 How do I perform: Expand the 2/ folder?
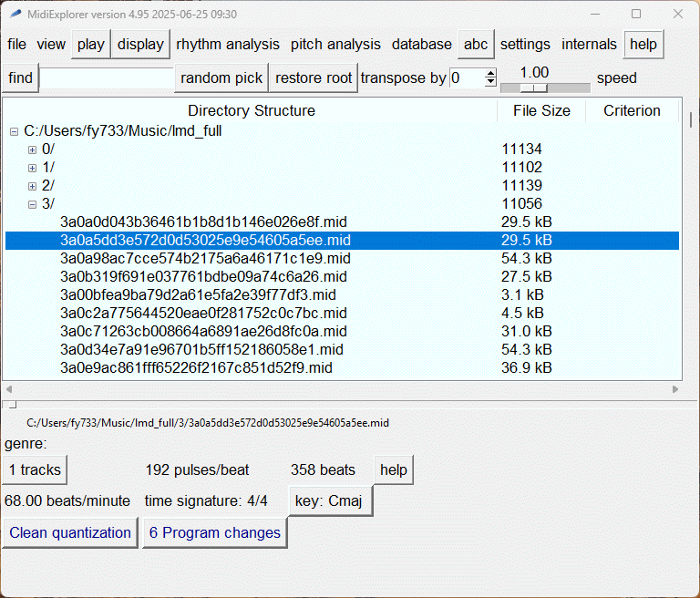(x=32, y=186)
